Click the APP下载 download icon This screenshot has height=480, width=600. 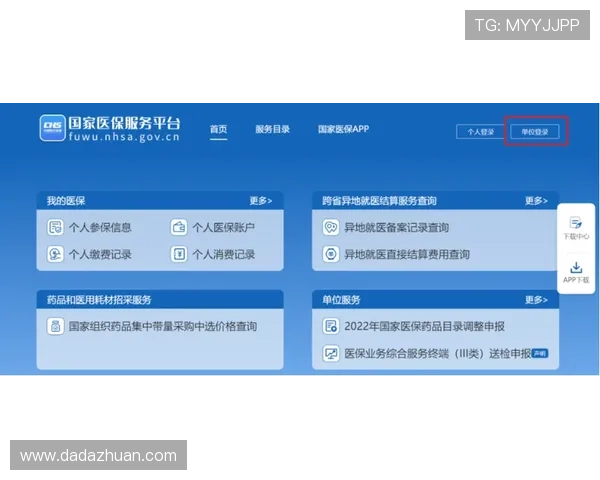pyautogui.click(x=576, y=268)
